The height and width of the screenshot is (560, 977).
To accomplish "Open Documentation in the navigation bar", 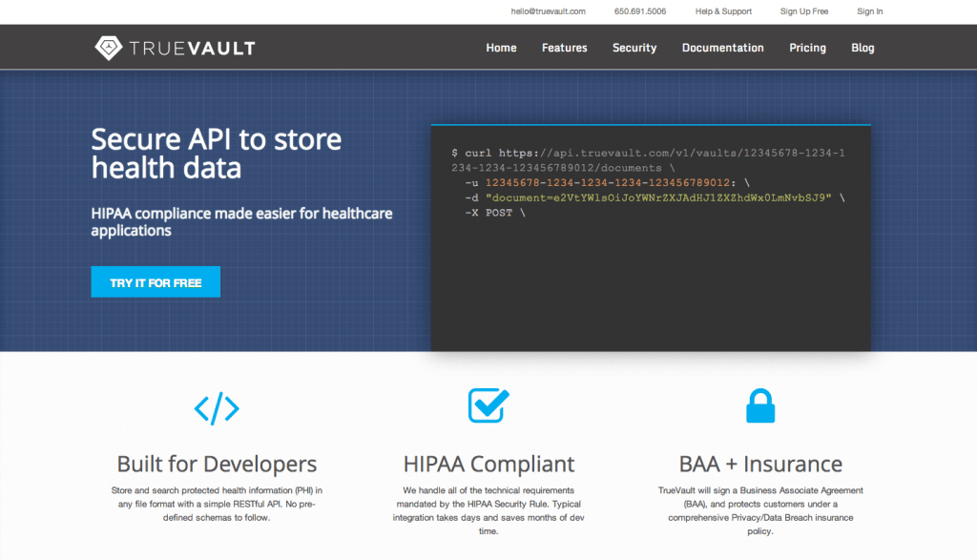I will pyautogui.click(x=723, y=48).
